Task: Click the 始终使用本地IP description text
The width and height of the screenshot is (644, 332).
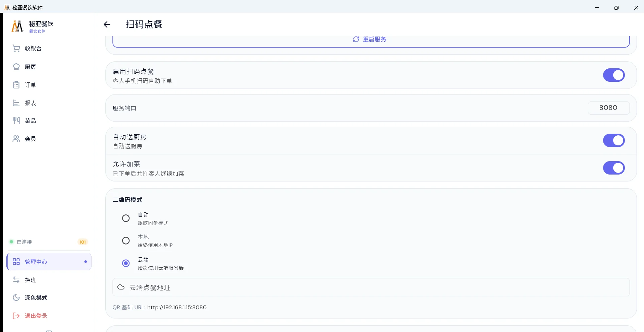Action: [155, 245]
